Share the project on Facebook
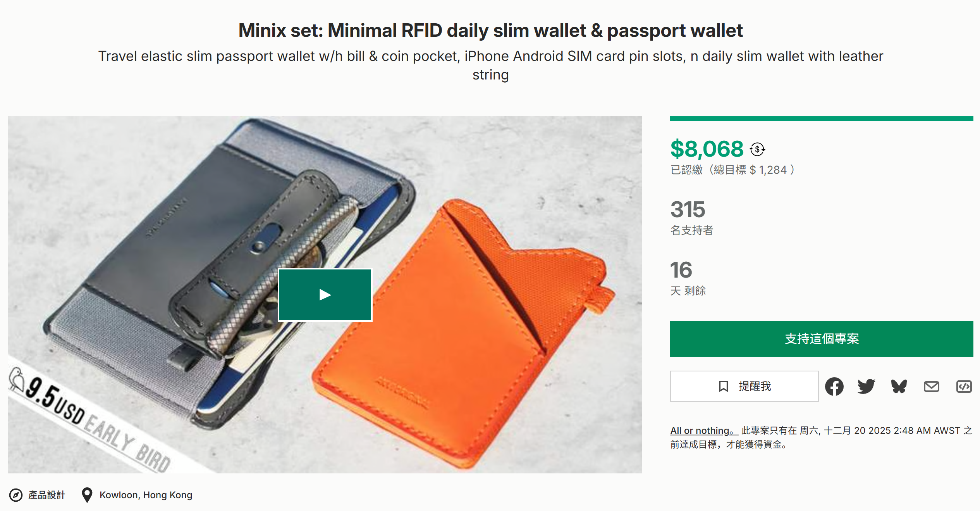This screenshot has height=511, width=980. (x=834, y=387)
